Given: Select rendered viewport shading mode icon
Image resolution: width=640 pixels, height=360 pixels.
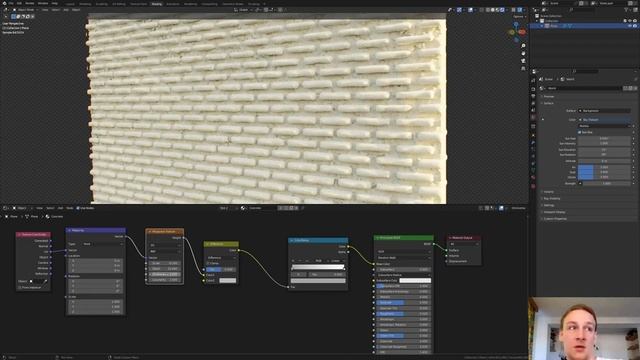Looking at the screenshot, I should (x=502, y=10).
